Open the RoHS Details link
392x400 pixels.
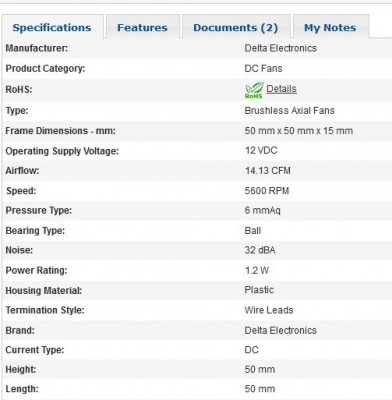click(282, 89)
